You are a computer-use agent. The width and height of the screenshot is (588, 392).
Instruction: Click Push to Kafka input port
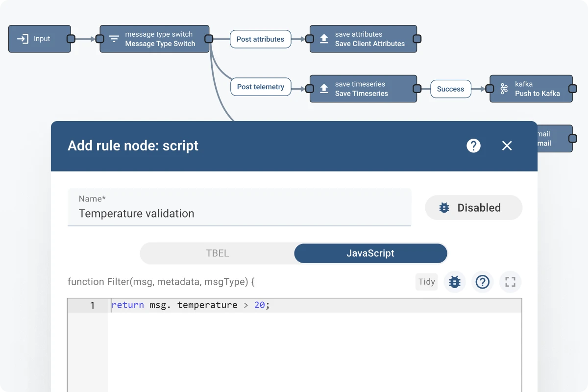(x=490, y=88)
